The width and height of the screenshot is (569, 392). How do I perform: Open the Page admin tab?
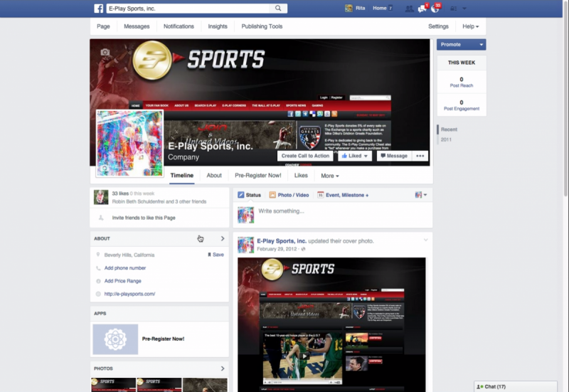(x=103, y=26)
